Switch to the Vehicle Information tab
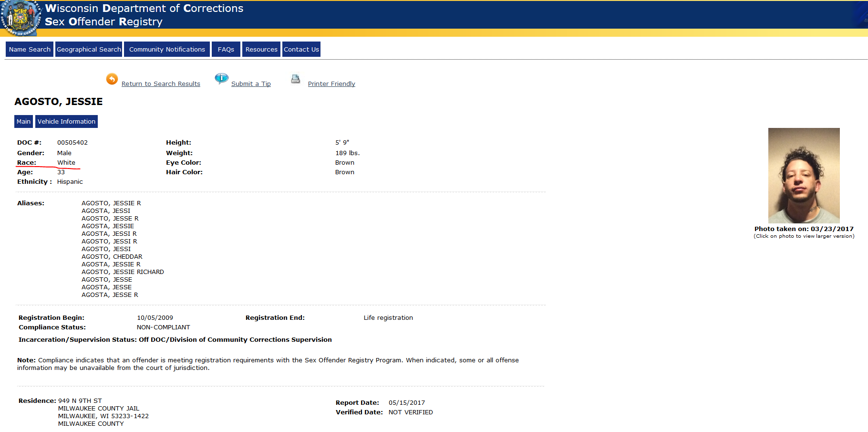The width and height of the screenshot is (868, 432). [66, 122]
